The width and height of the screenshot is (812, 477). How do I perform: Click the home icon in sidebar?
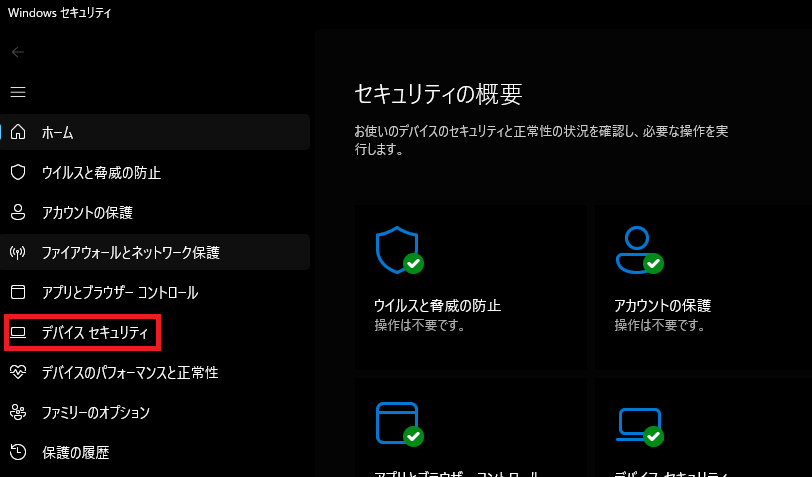click(18, 132)
